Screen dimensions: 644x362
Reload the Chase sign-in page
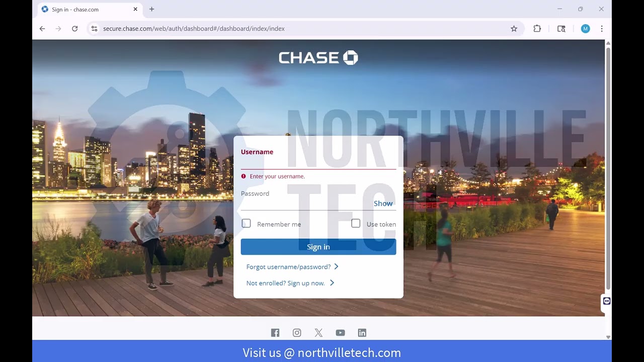pyautogui.click(x=74, y=29)
